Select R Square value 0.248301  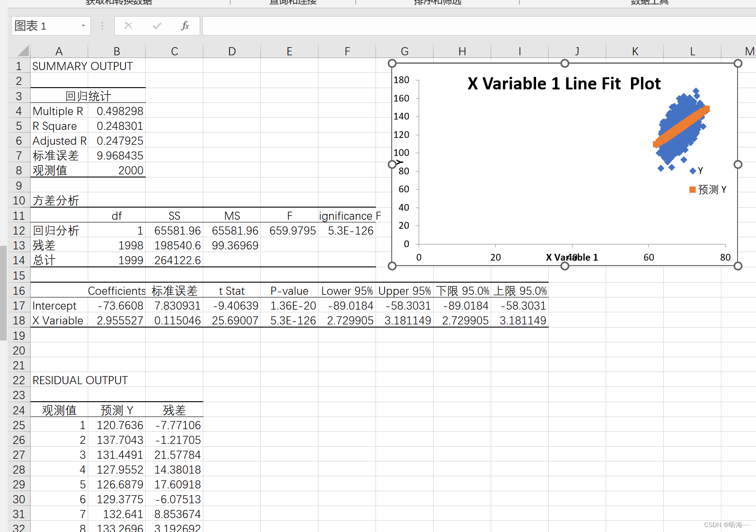pyautogui.click(x=116, y=126)
